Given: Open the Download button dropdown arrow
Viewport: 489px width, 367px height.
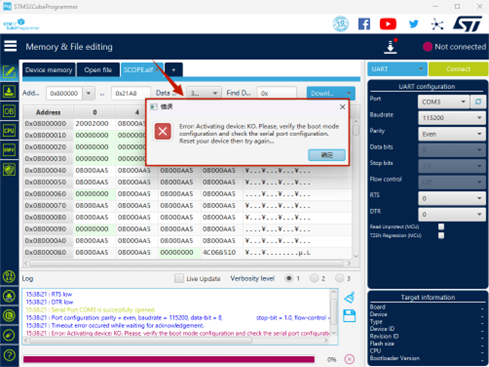Looking at the screenshot, I should pyautogui.click(x=349, y=93).
